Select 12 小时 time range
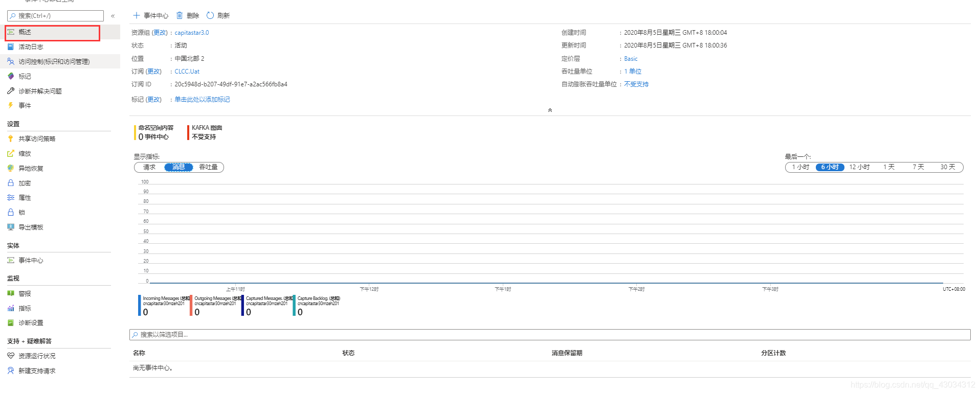This screenshot has width=980, height=394. [859, 167]
